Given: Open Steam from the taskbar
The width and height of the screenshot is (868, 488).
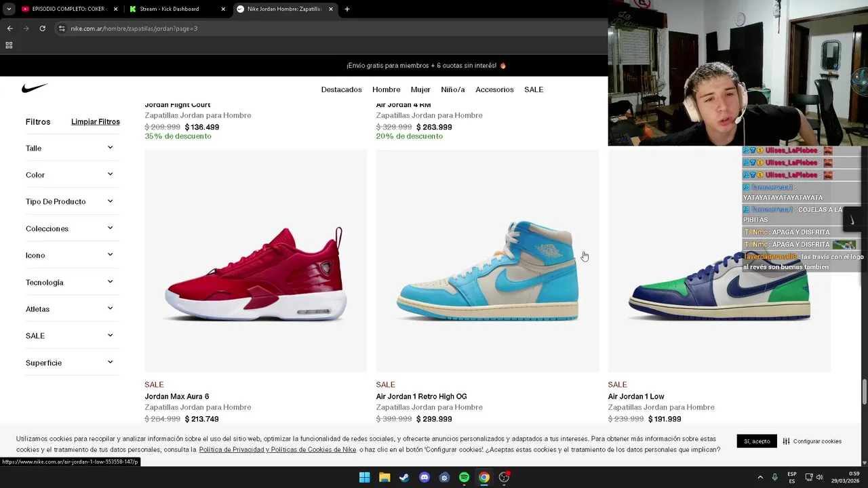Looking at the screenshot, I should click(x=404, y=477).
